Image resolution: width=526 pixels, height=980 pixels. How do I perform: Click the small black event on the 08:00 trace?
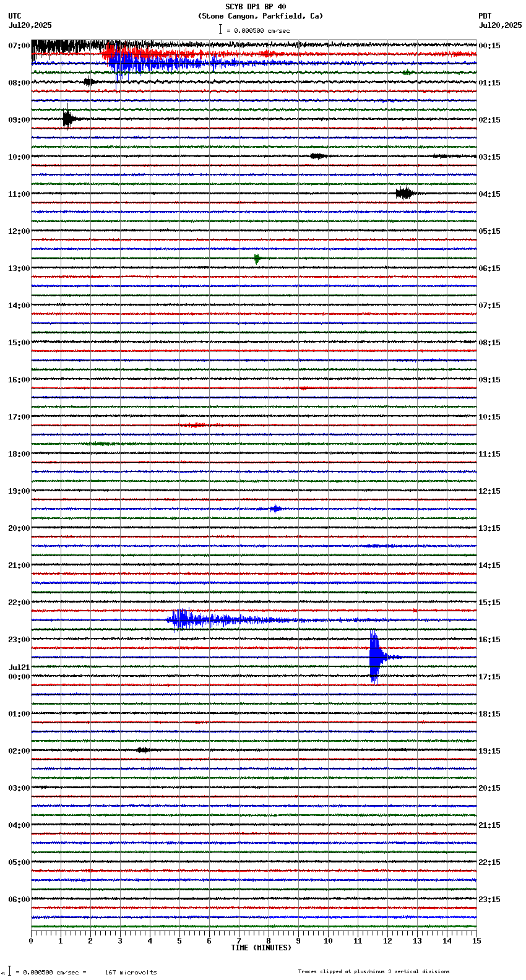tap(90, 82)
